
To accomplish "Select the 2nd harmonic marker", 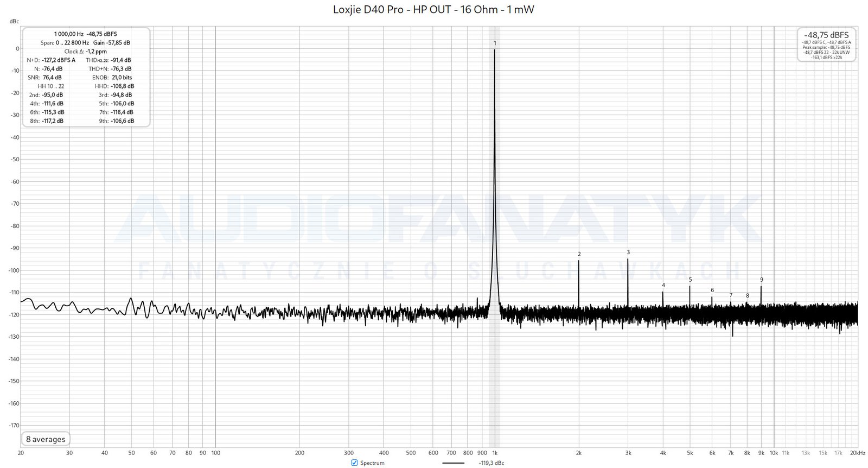I will click(579, 254).
